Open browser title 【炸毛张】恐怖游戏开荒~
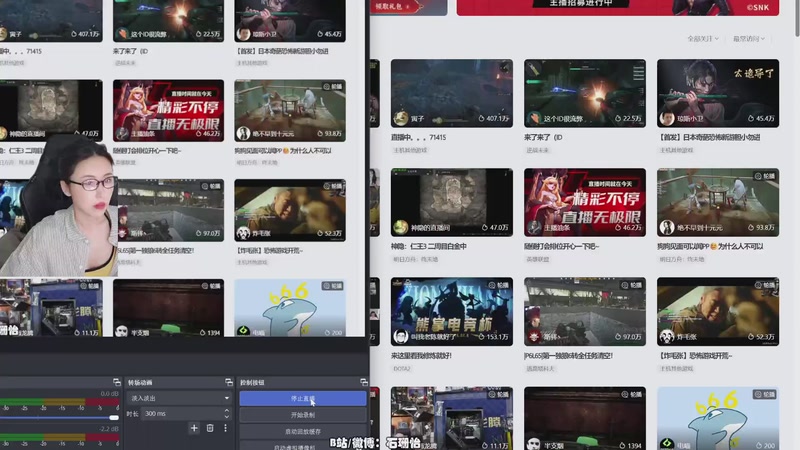Image resolution: width=800 pixels, height=450 pixels. pyautogui.click(x=695, y=356)
